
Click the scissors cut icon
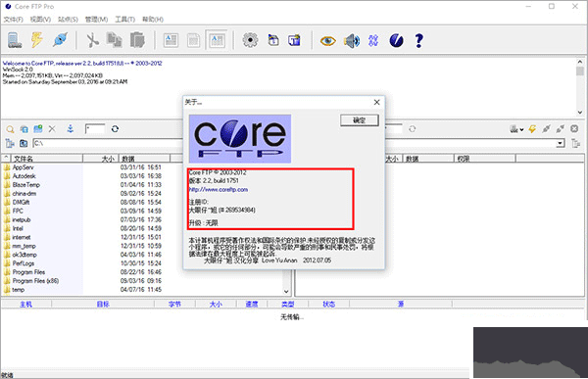[92, 40]
